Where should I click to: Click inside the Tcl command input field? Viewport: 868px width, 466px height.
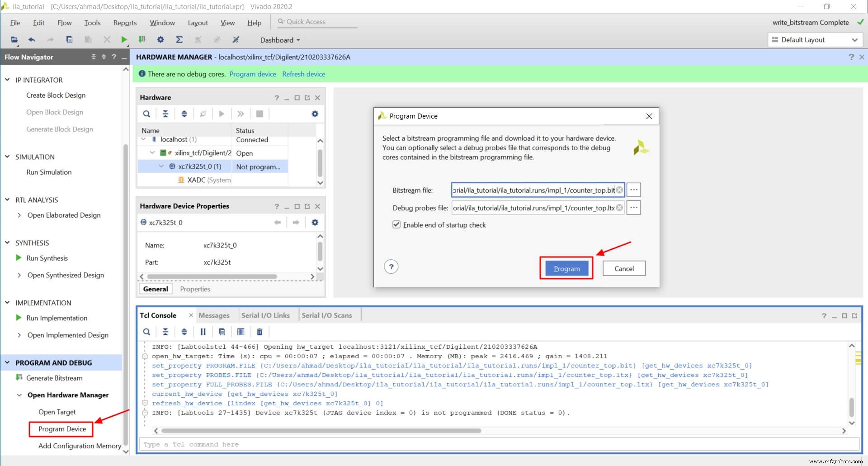point(316,444)
